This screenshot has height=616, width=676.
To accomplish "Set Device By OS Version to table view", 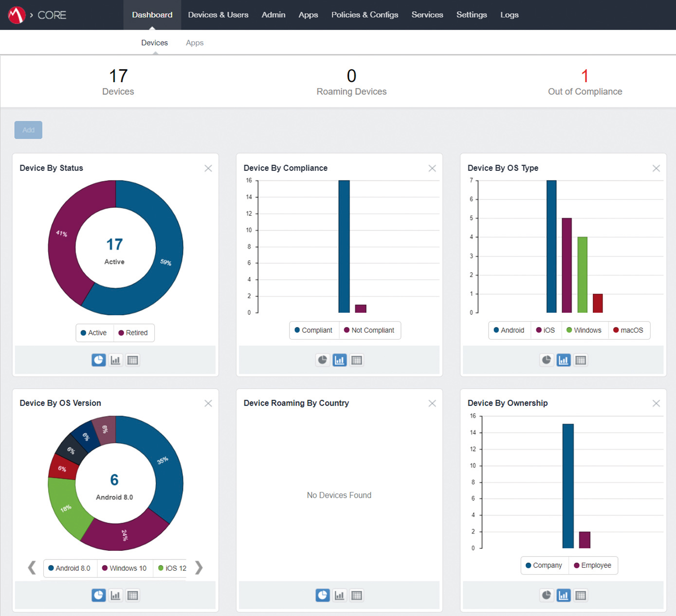I will [132, 595].
